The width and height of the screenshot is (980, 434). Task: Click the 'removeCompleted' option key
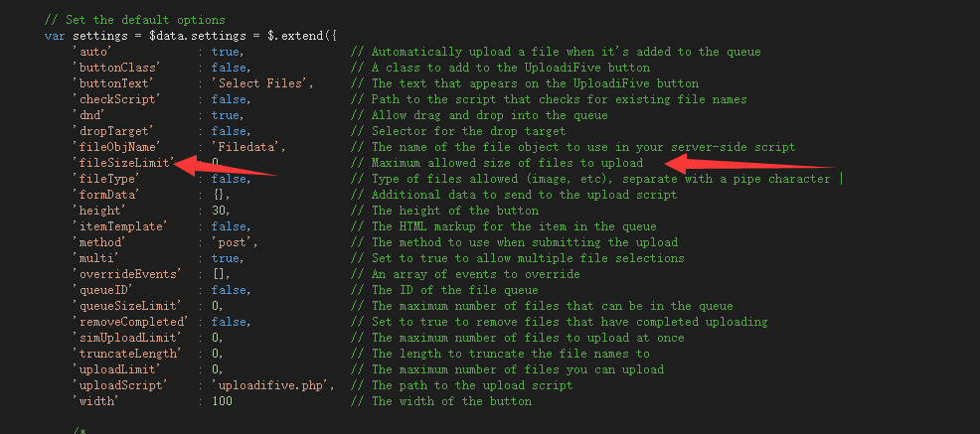tap(128, 322)
